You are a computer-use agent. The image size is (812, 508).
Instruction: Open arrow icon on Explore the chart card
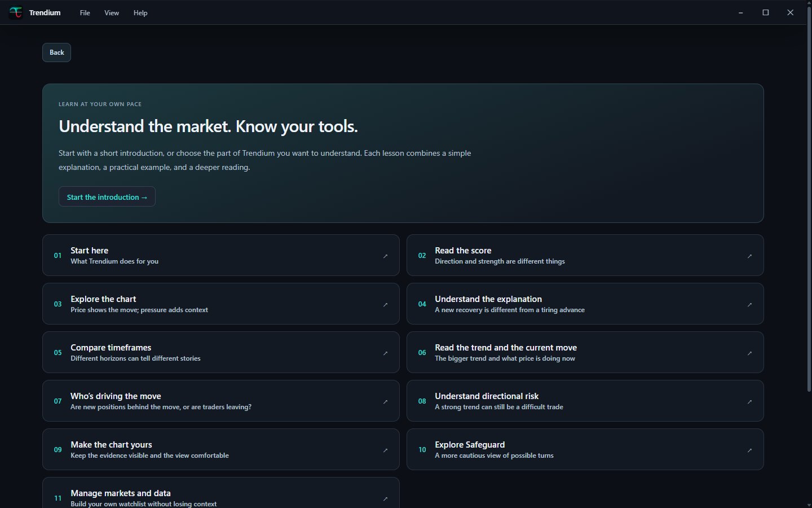[385, 305]
